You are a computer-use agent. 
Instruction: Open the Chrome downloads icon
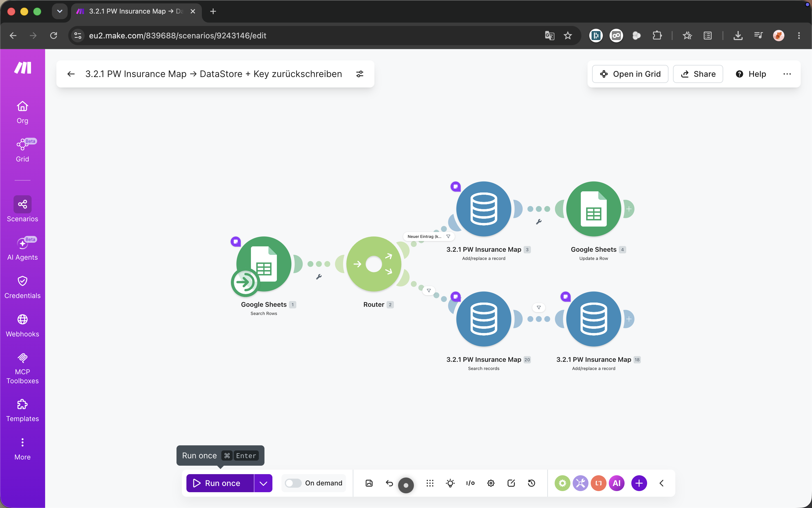point(738,36)
